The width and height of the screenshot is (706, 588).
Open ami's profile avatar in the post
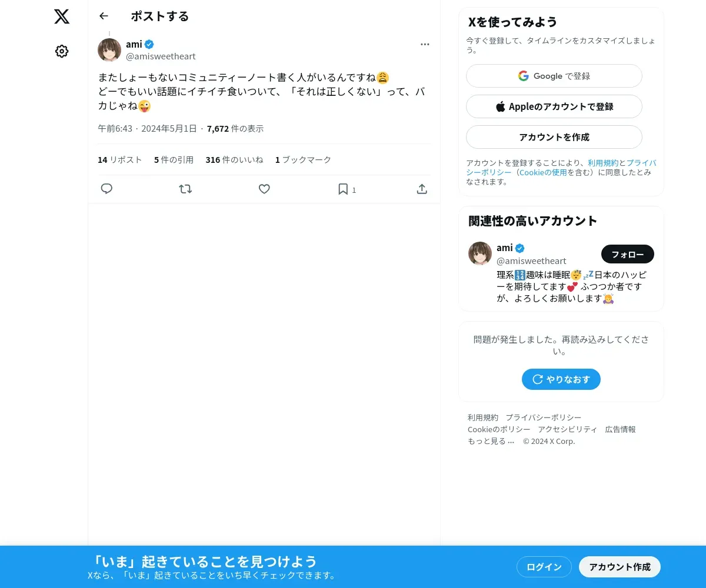(x=109, y=50)
